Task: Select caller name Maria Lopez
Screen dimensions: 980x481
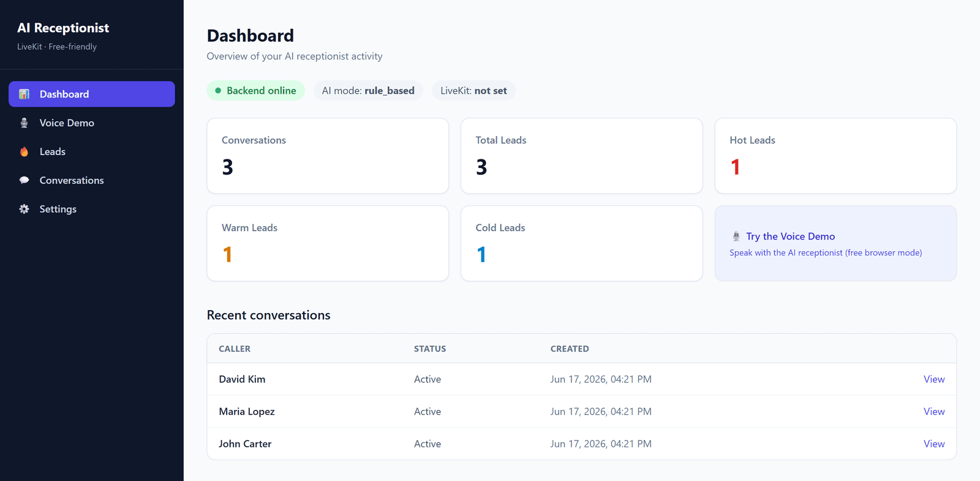Action: 247,412
